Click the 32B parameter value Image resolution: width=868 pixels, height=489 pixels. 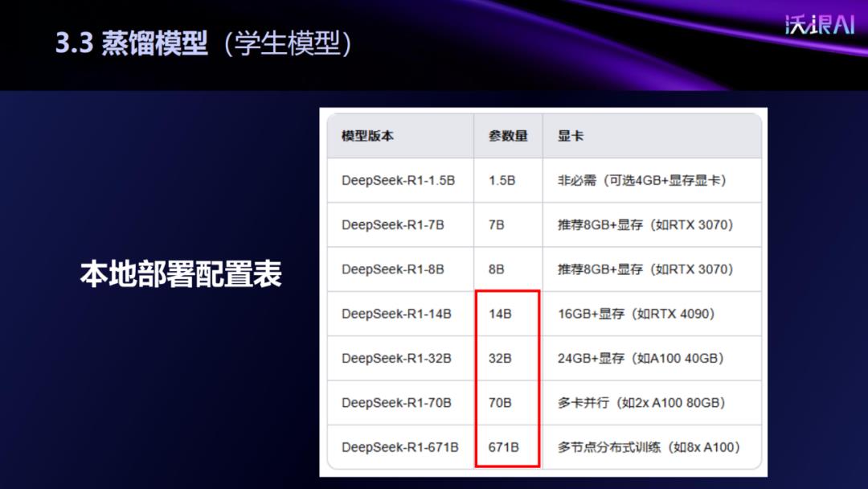[x=500, y=358]
